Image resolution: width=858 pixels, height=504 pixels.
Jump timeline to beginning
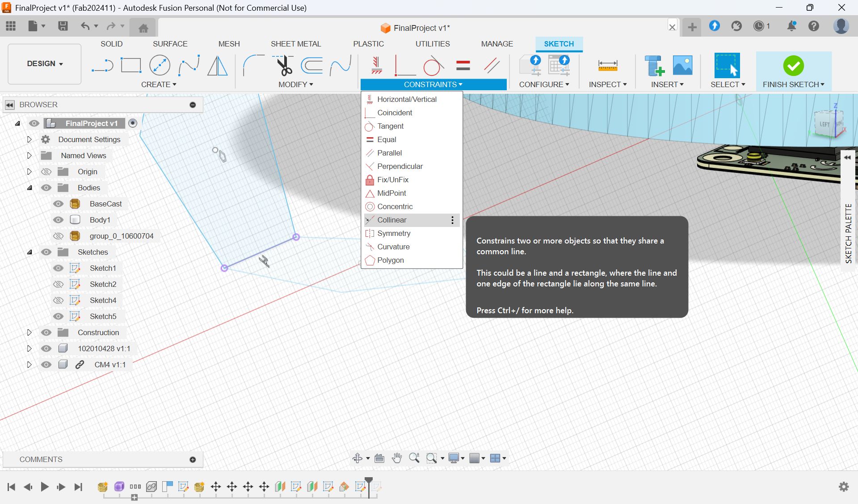pyautogui.click(x=11, y=487)
